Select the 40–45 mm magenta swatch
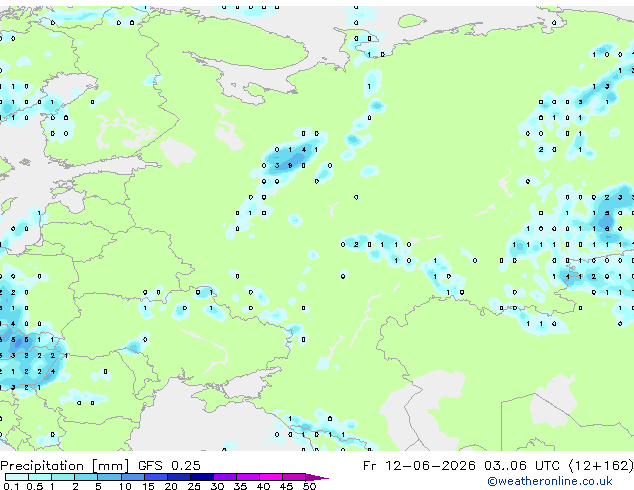This screenshot has height=490, width=634. 271,477
